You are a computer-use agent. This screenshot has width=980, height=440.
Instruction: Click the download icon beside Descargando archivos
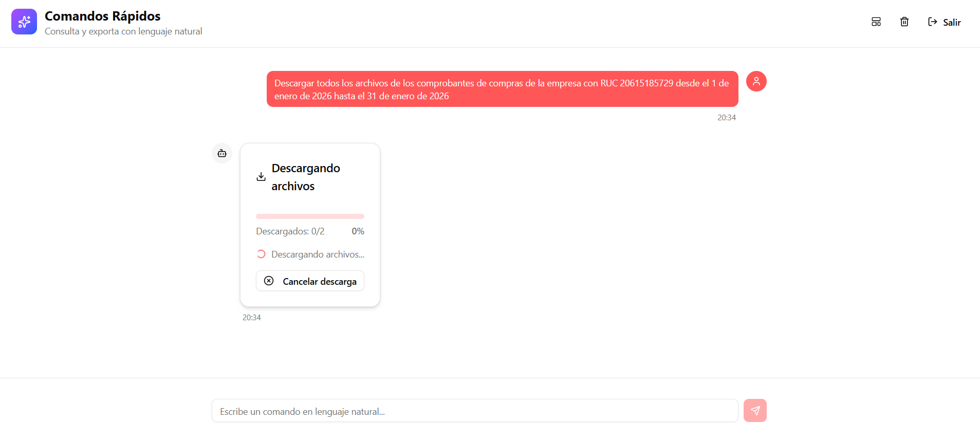pos(261,177)
